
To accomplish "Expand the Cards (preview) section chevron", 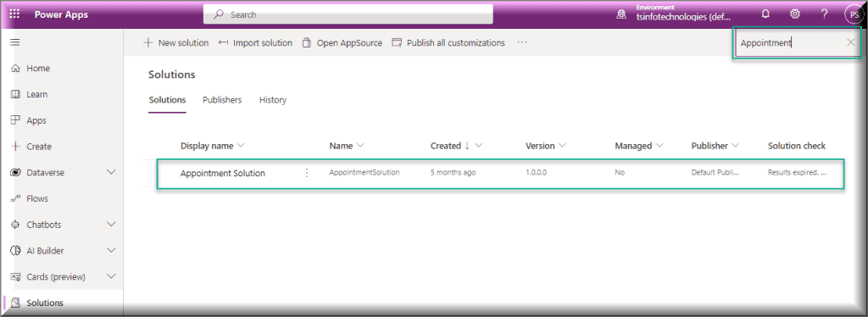I will [111, 276].
